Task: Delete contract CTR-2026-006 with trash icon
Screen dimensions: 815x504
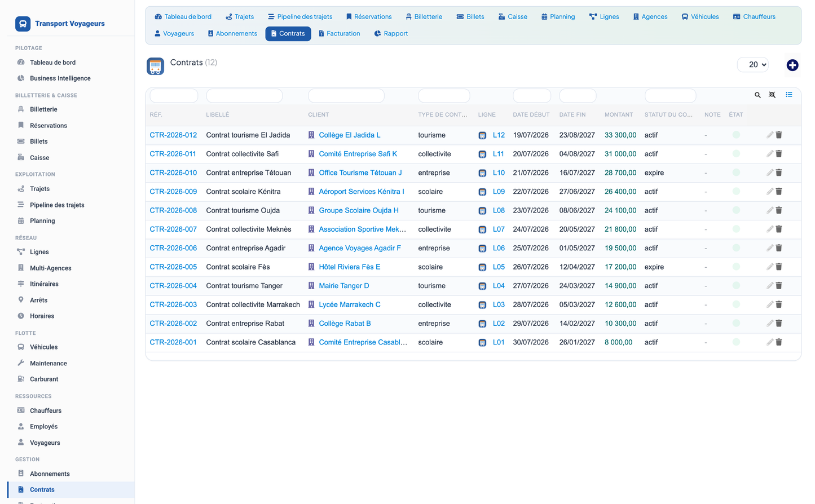Action: (x=779, y=248)
